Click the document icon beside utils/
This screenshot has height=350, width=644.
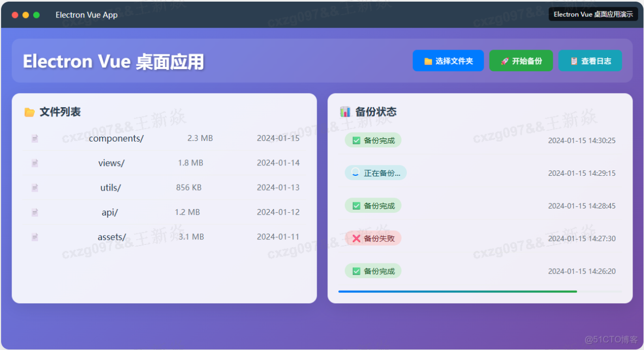(x=34, y=187)
